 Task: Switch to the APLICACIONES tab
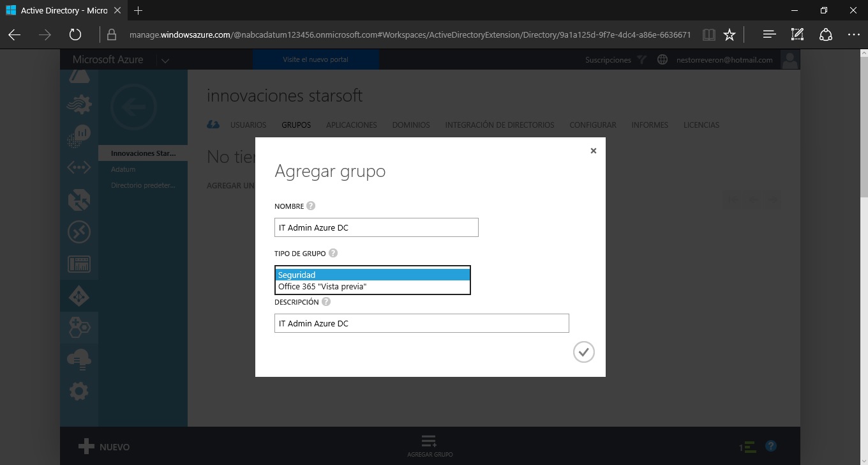tap(351, 125)
